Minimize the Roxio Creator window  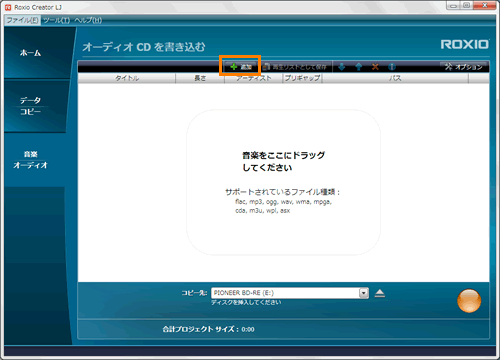453,5
